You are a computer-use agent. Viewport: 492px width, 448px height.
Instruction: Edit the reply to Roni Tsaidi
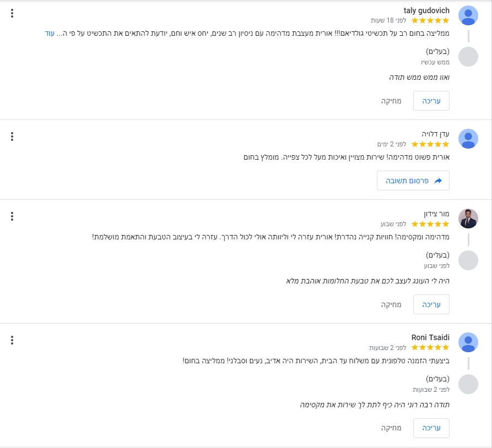431,428
